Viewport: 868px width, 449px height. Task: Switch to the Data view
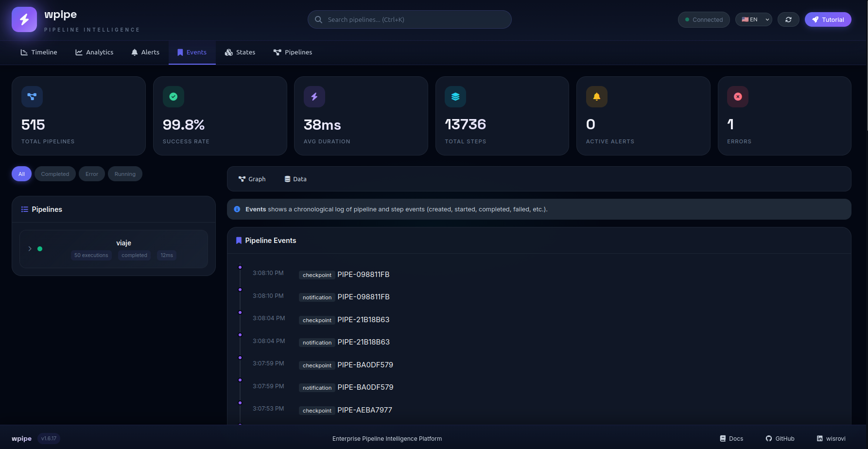295,179
